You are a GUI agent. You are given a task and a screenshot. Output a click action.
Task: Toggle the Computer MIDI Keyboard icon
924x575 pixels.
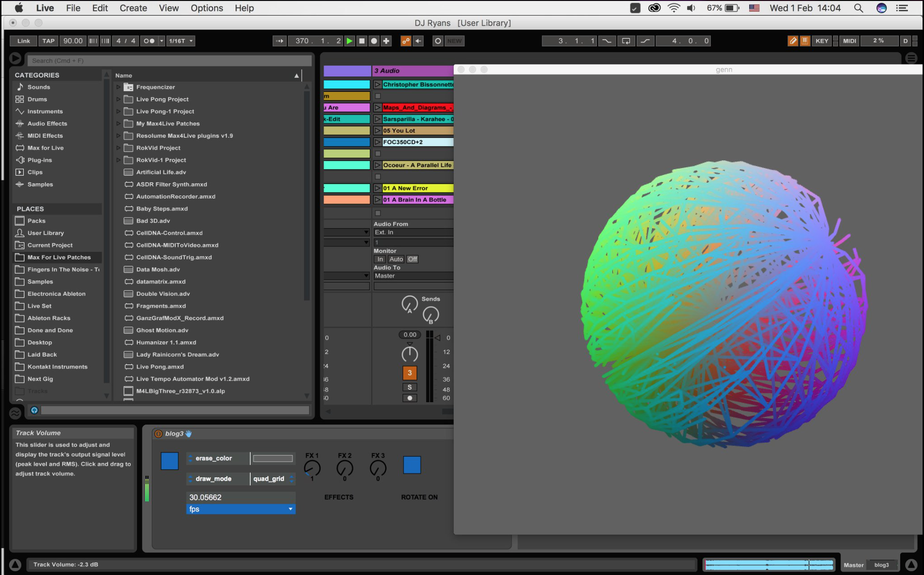[804, 41]
